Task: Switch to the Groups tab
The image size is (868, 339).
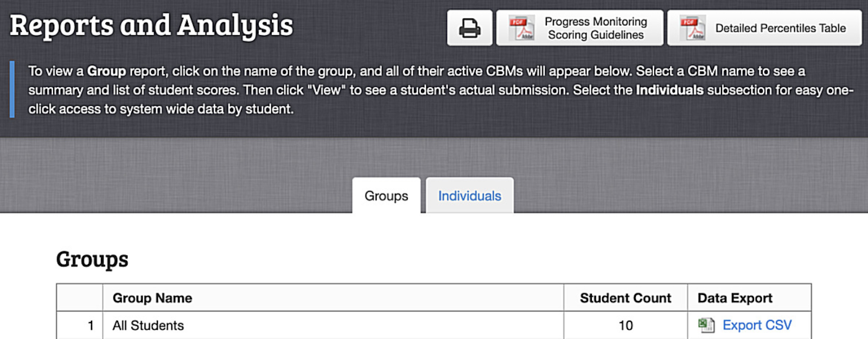Action: [x=386, y=196]
